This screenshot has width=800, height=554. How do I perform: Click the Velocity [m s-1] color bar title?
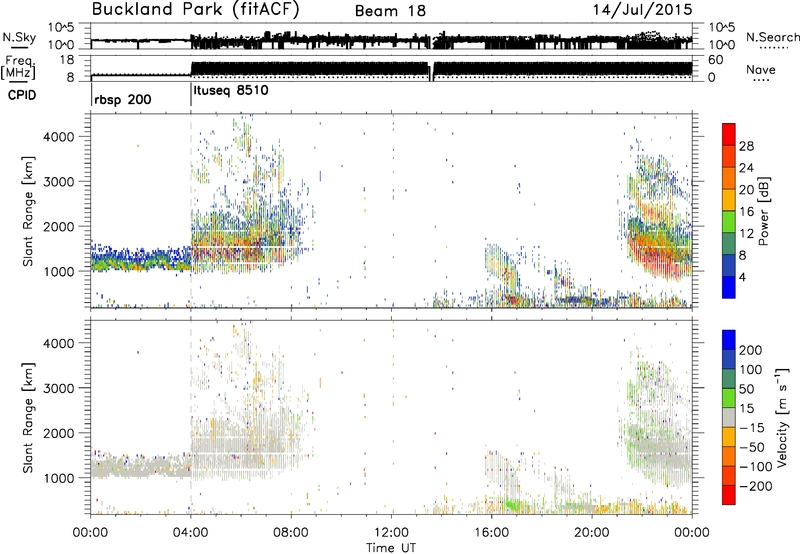[x=782, y=417]
